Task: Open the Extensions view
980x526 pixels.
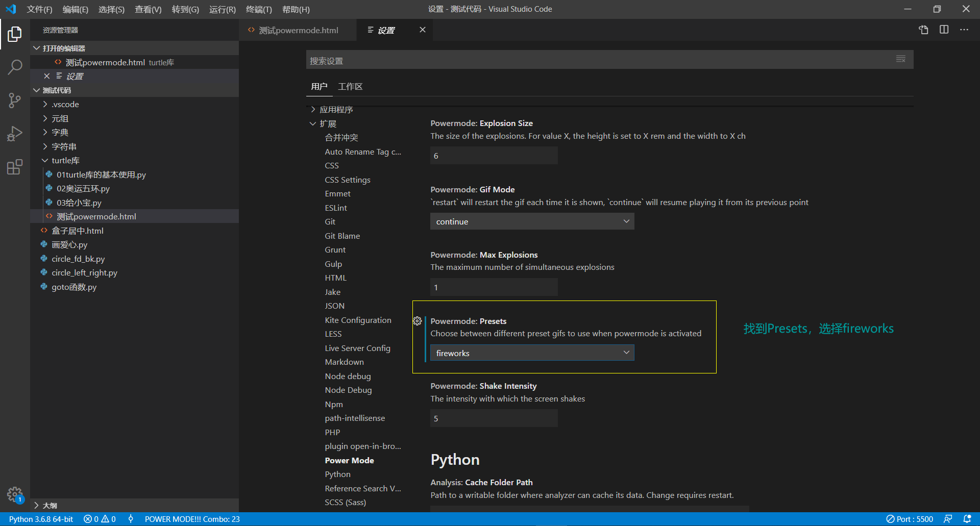Action: (x=15, y=167)
